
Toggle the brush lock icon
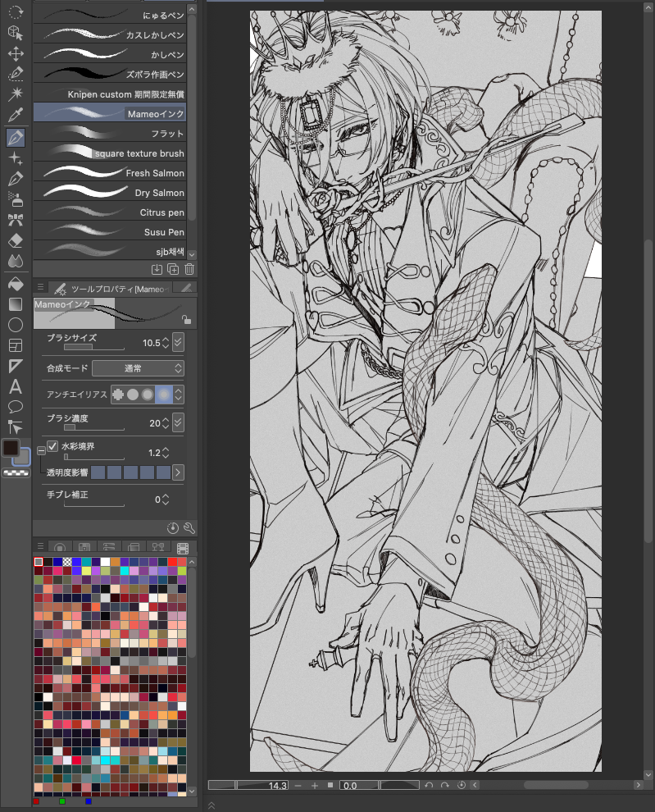(186, 320)
